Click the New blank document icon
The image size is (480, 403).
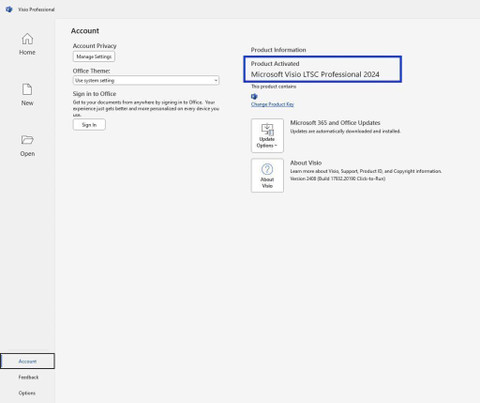pos(27,89)
